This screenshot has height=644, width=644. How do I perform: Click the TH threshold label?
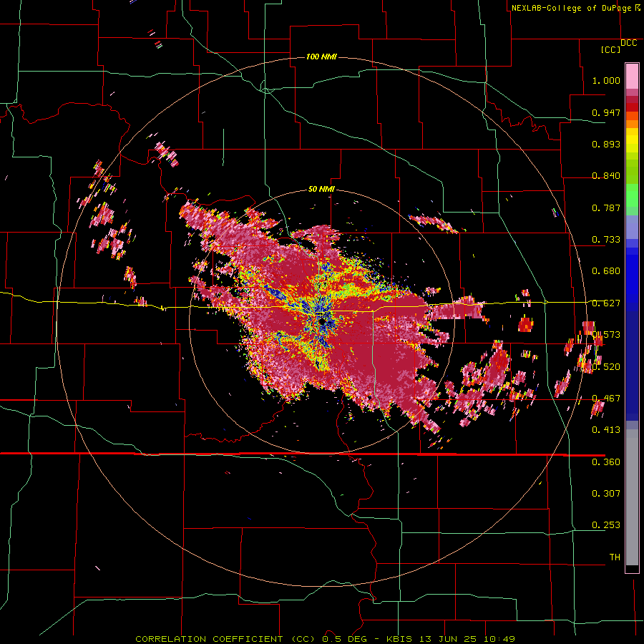tap(615, 557)
